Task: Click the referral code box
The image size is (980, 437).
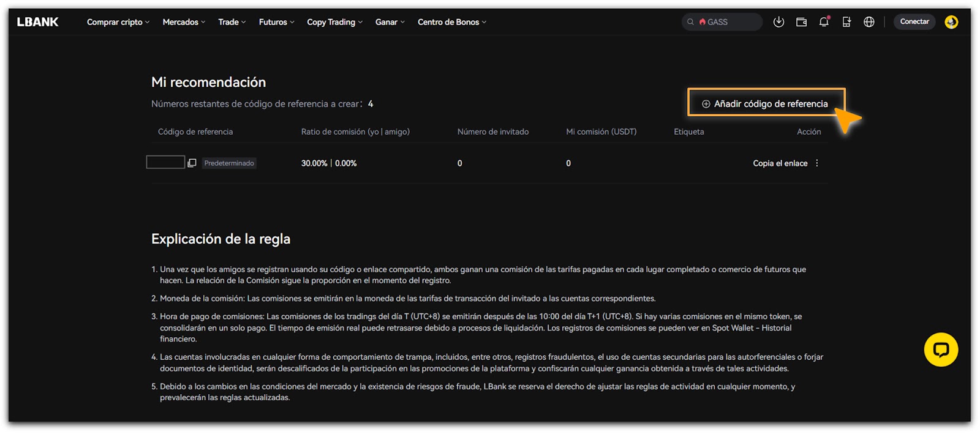Action: [x=165, y=162]
